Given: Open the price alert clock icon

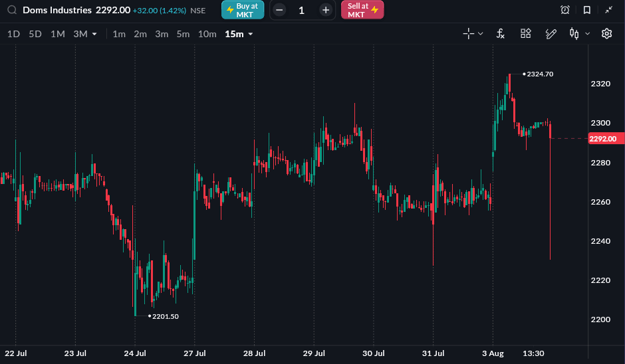Looking at the screenshot, I should coord(564,10).
